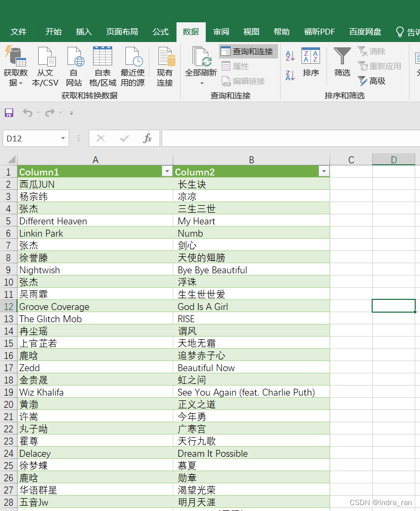Open Customize Quick Access Toolbar dropdown
This screenshot has height=511, width=420.
click(71, 113)
